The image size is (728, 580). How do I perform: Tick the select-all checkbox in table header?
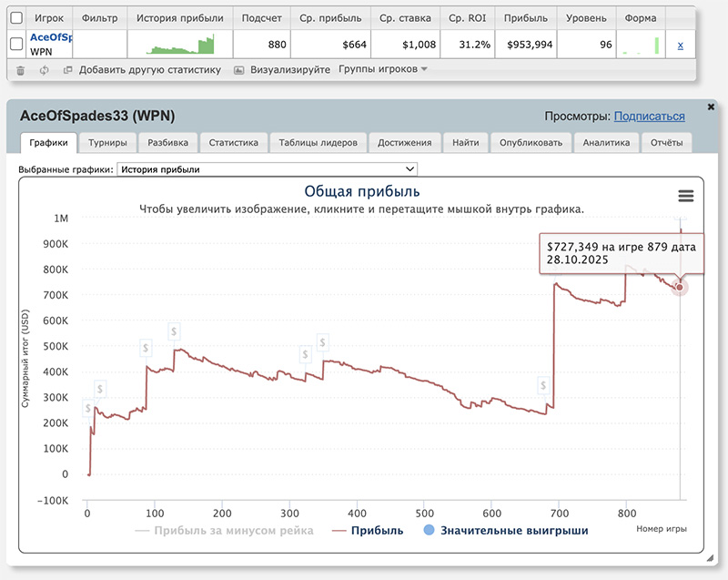point(16,17)
